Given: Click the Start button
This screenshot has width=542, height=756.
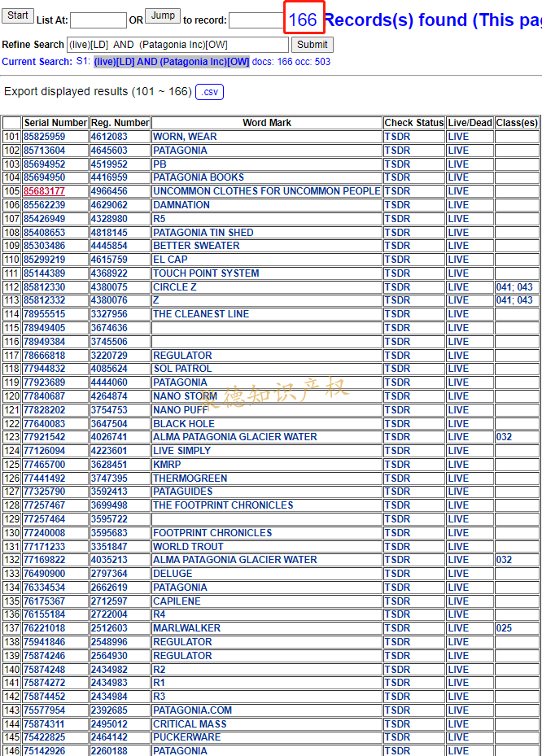Looking at the screenshot, I should click(x=18, y=15).
